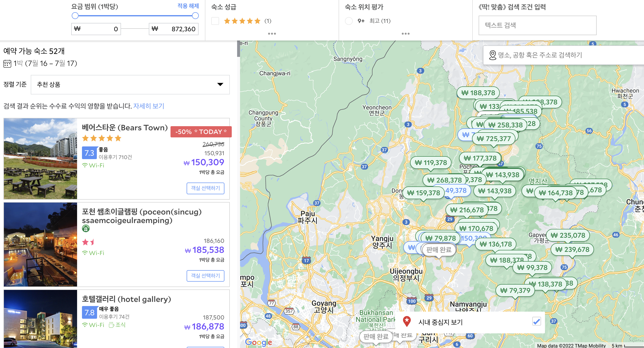Open the 자세히 보기 details link

click(149, 106)
